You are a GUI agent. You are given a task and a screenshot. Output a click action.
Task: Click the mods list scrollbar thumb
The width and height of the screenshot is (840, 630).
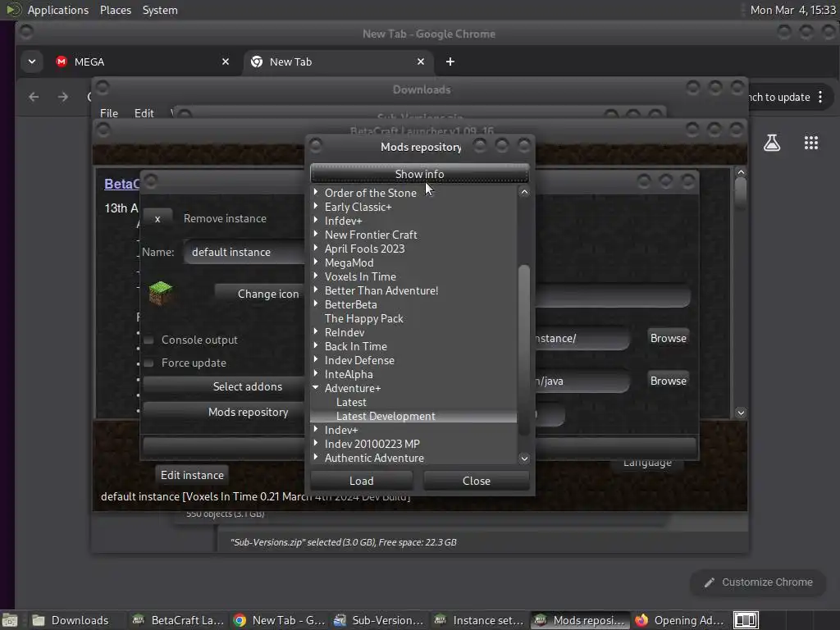tap(524, 349)
